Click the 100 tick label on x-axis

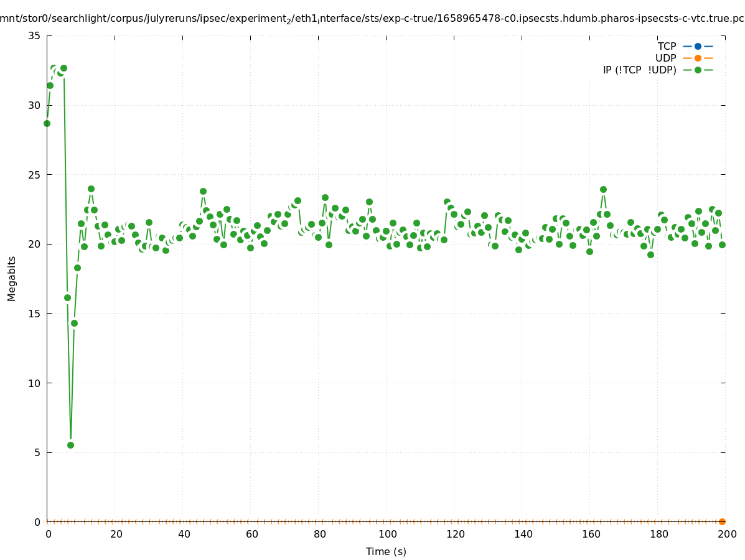(388, 534)
